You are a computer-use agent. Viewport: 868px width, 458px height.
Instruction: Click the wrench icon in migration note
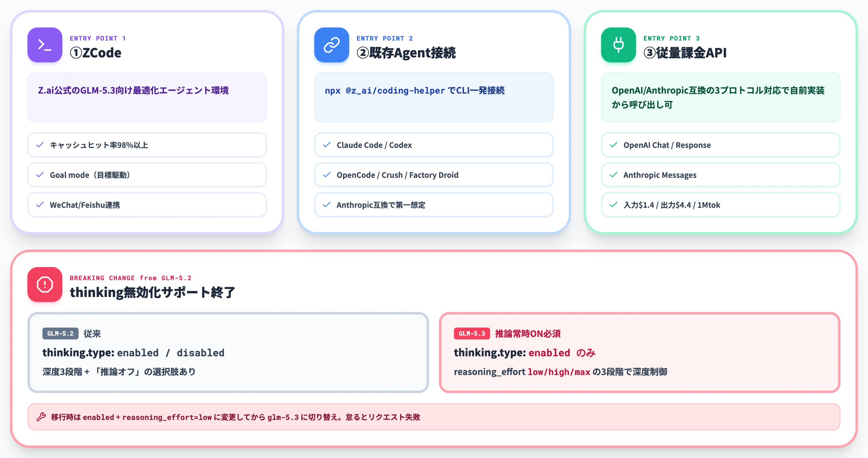tap(41, 417)
